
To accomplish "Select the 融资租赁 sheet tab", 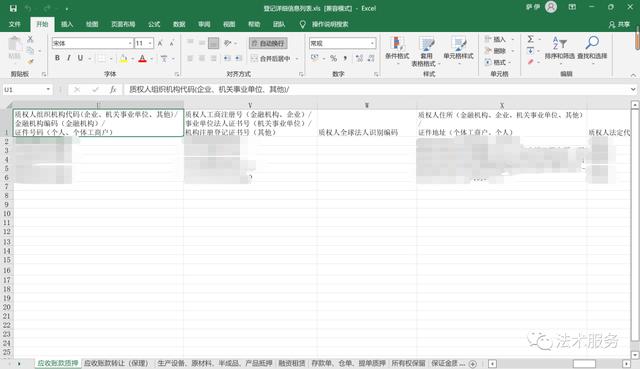I will (291, 363).
